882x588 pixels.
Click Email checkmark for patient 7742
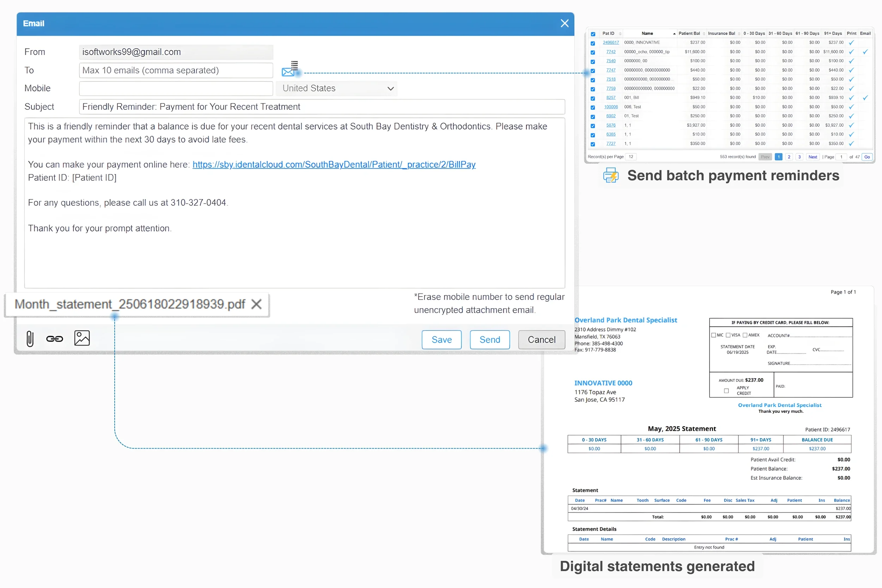(865, 52)
